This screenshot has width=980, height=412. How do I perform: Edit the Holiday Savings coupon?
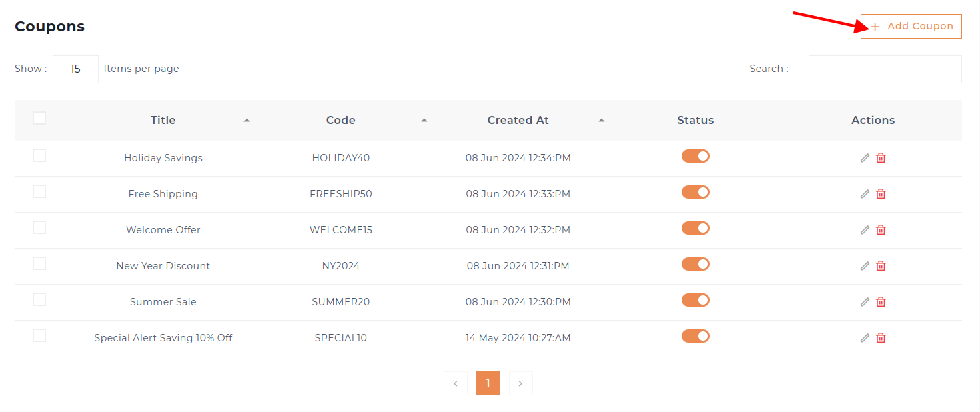click(x=865, y=158)
